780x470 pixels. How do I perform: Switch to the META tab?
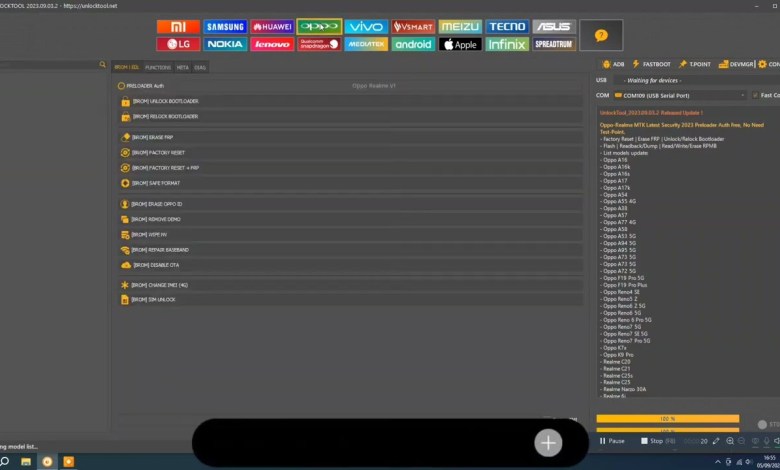click(183, 67)
